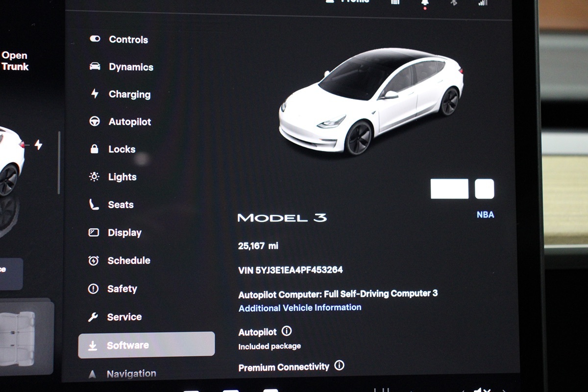The image size is (588, 392).
Task: Tap the white Model 3 car image
Action: pyautogui.click(x=370, y=100)
